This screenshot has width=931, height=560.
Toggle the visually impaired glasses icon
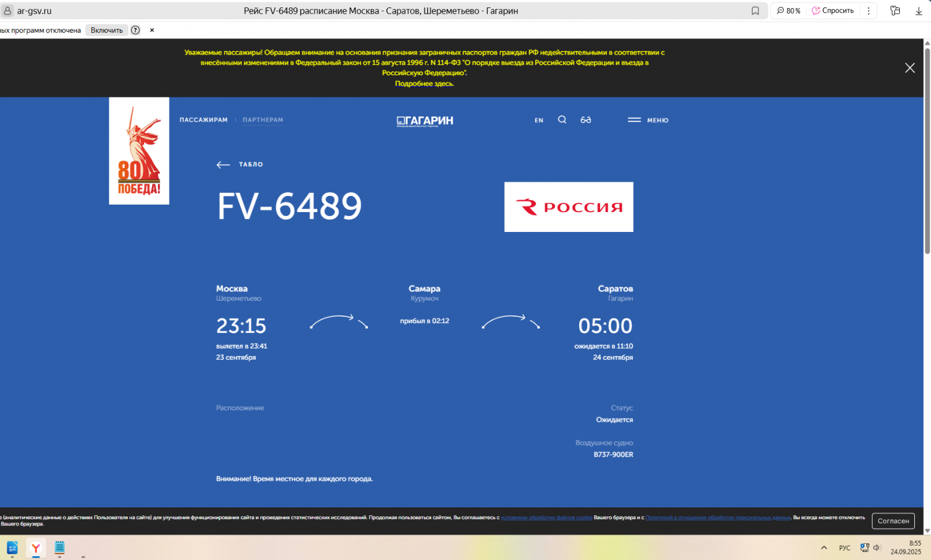tap(585, 120)
